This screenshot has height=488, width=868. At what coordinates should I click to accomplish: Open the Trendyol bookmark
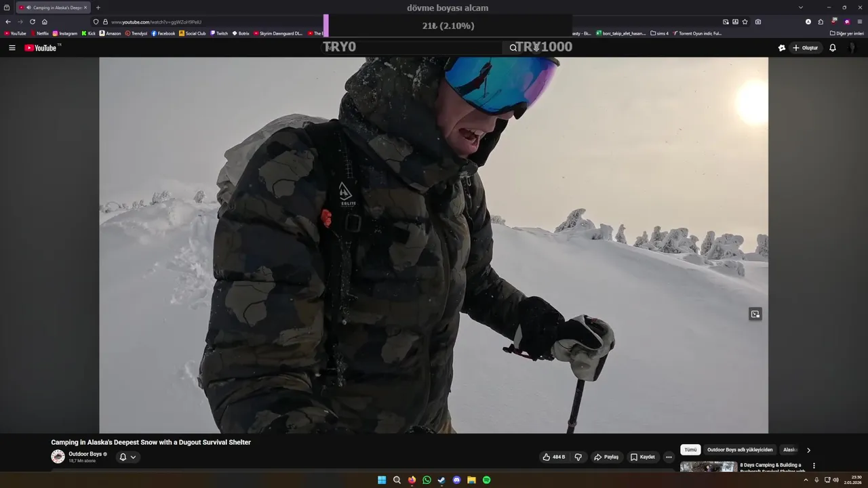point(136,33)
